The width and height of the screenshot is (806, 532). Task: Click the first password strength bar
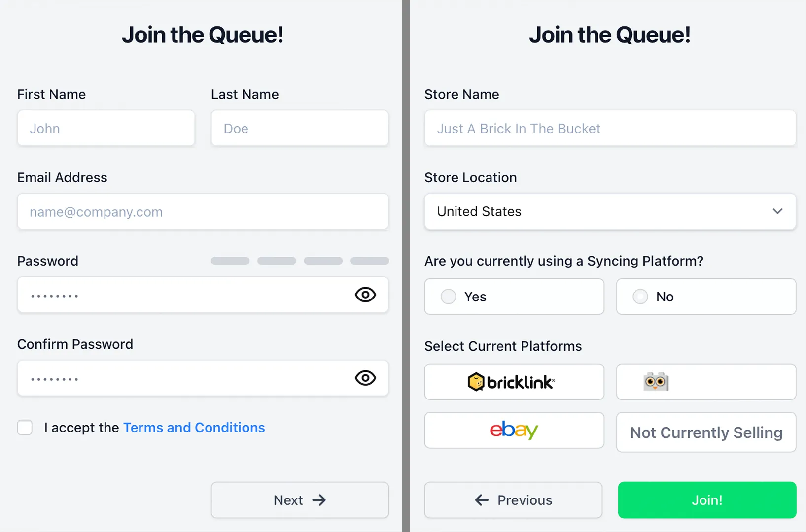(230, 261)
